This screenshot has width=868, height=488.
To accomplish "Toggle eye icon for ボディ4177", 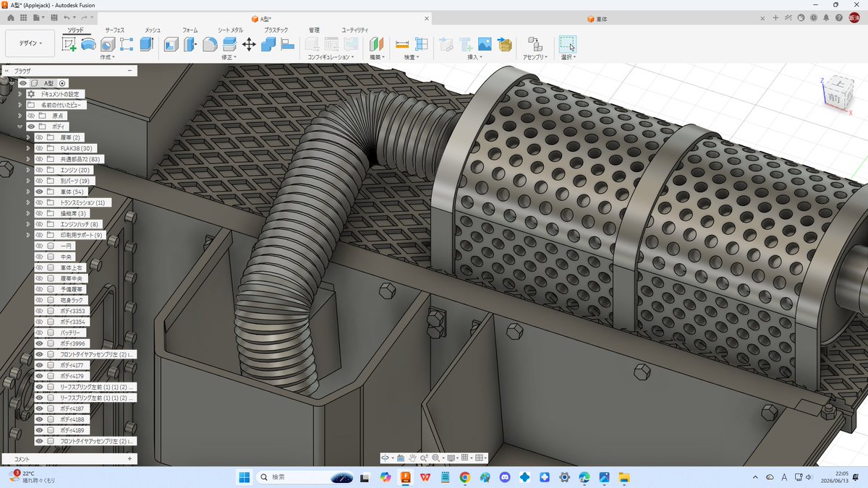I will [x=40, y=365].
